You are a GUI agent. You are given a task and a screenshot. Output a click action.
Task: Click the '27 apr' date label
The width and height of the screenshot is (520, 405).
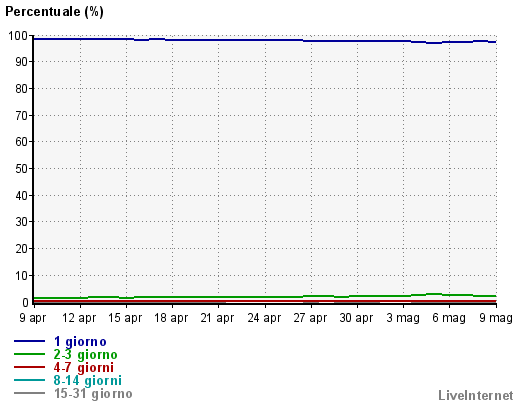pos(310,318)
